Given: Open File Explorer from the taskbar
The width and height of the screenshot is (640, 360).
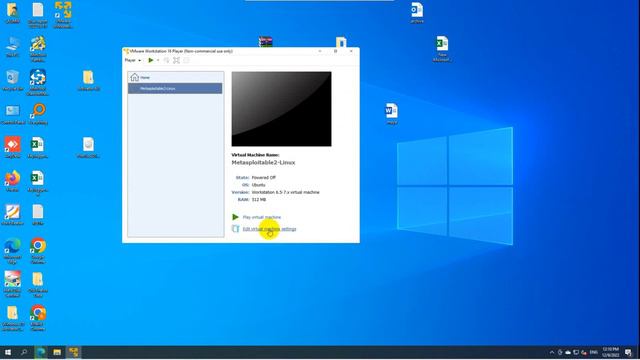Looking at the screenshot, I should tap(57, 352).
